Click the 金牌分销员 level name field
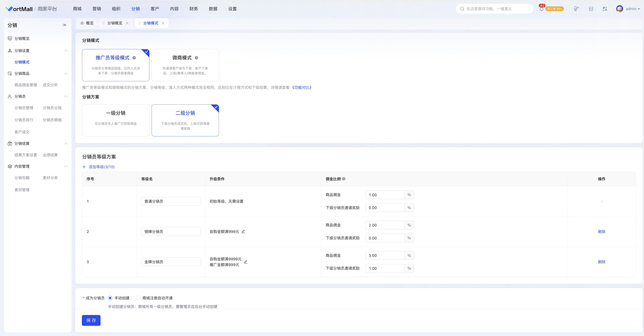The width and height of the screenshot is (644, 336). [171, 262]
